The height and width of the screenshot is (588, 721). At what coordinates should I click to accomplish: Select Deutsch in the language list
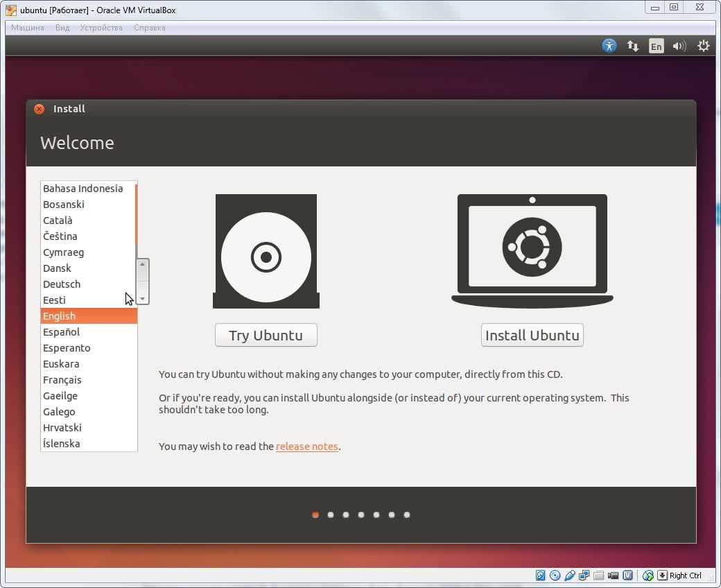[62, 284]
